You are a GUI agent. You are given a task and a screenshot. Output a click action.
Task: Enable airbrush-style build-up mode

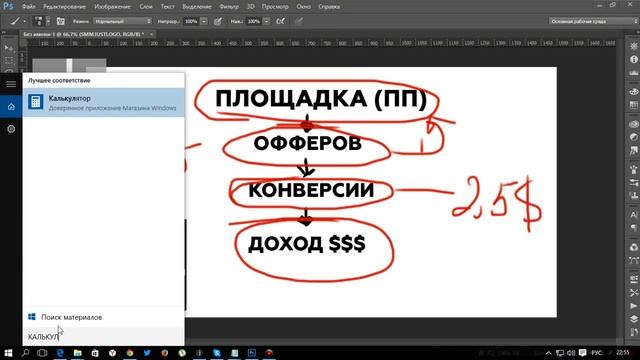tap(280, 21)
